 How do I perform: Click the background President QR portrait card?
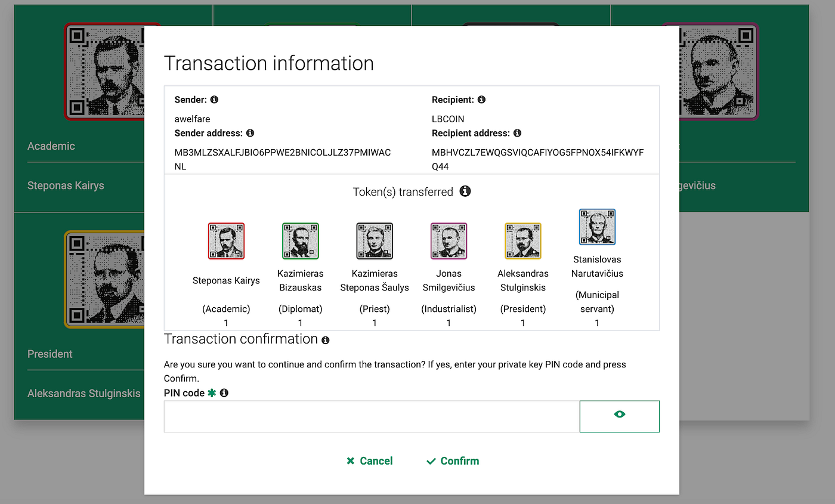click(x=104, y=279)
